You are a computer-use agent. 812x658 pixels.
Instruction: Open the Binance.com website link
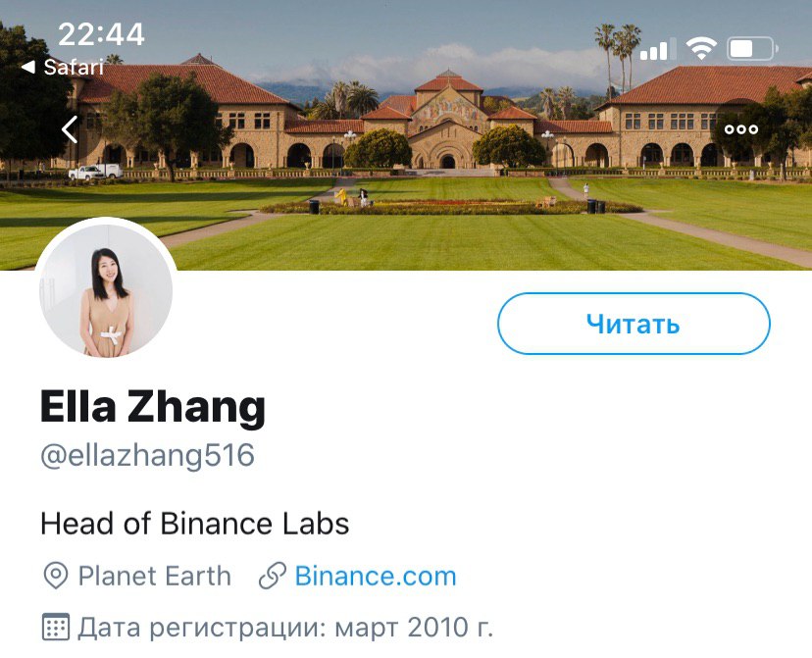point(376,576)
